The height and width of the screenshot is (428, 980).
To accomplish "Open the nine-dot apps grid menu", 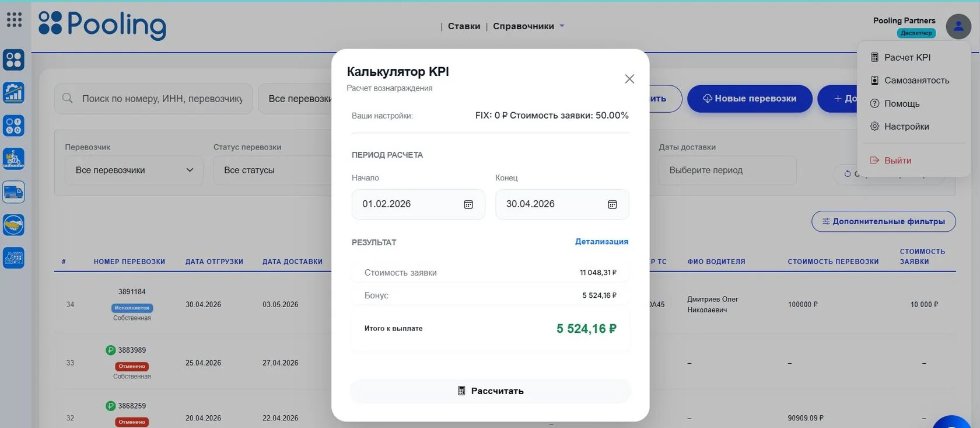I will point(14,20).
